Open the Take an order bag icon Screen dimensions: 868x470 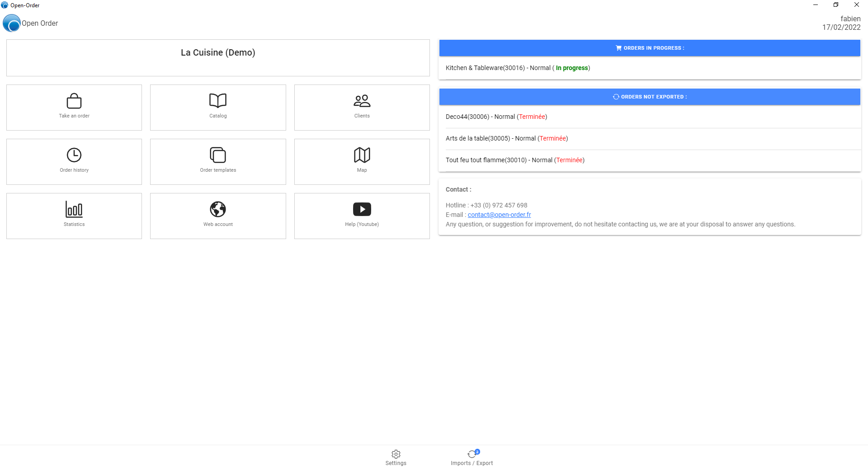74,101
